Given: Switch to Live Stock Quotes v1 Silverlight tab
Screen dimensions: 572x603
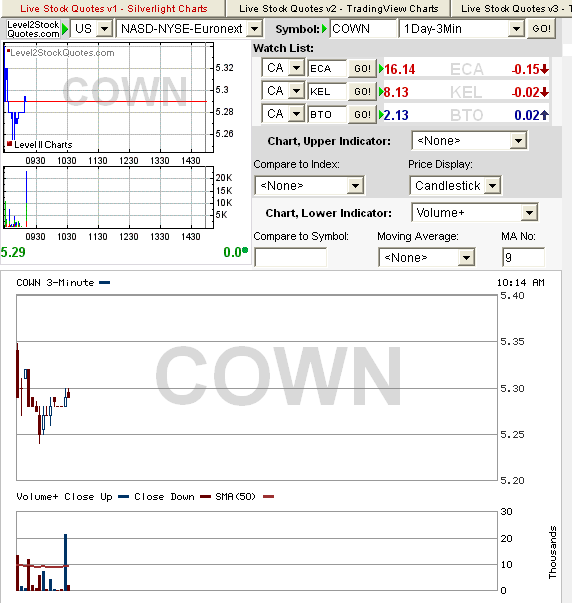Looking at the screenshot, I should [114, 8].
